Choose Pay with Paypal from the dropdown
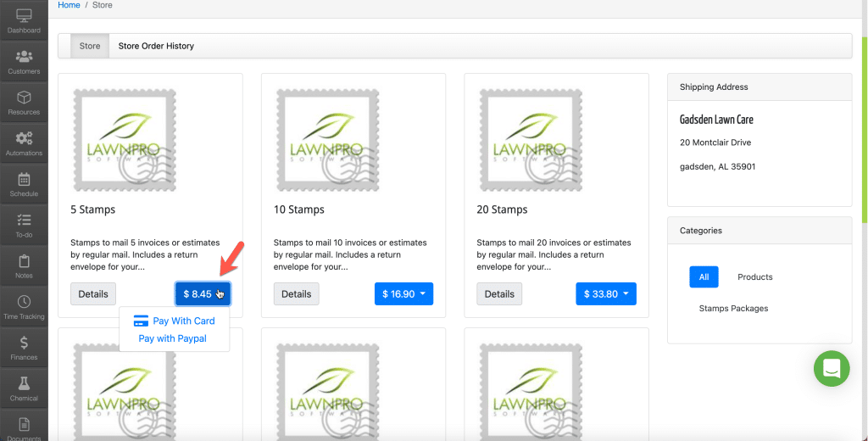 pyautogui.click(x=173, y=338)
